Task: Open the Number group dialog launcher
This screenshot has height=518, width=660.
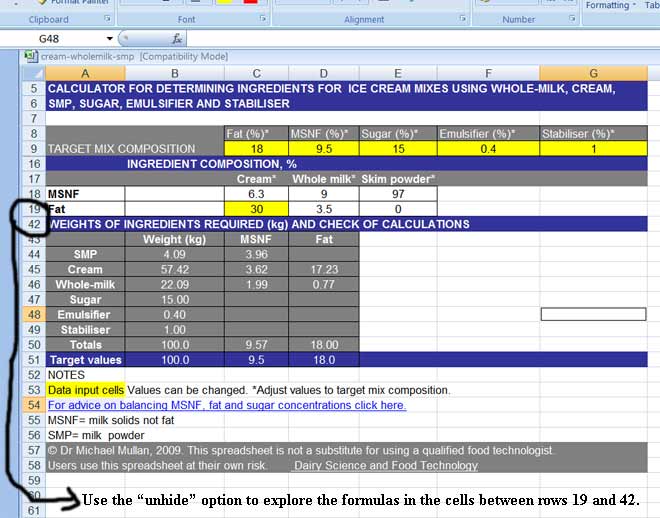Action: coord(572,19)
